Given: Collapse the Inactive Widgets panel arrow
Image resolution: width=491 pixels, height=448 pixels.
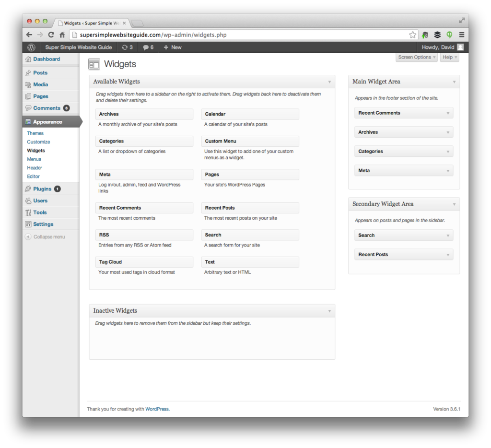Looking at the screenshot, I should (x=329, y=311).
